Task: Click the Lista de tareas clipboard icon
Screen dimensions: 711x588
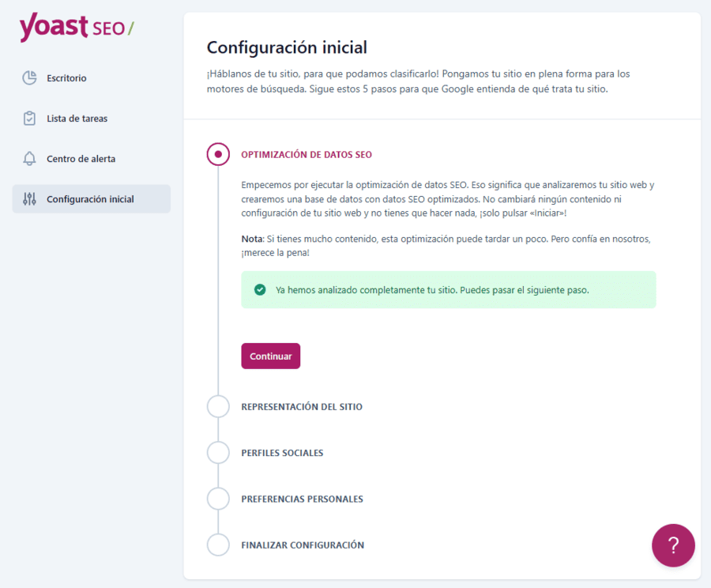Action: [x=30, y=118]
